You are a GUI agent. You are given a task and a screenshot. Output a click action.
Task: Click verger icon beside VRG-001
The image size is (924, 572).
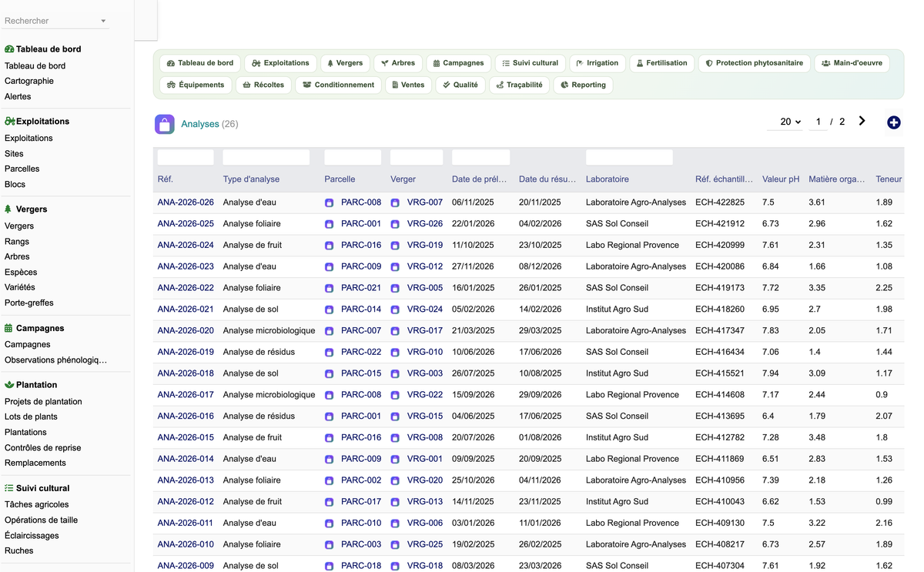(x=395, y=459)
